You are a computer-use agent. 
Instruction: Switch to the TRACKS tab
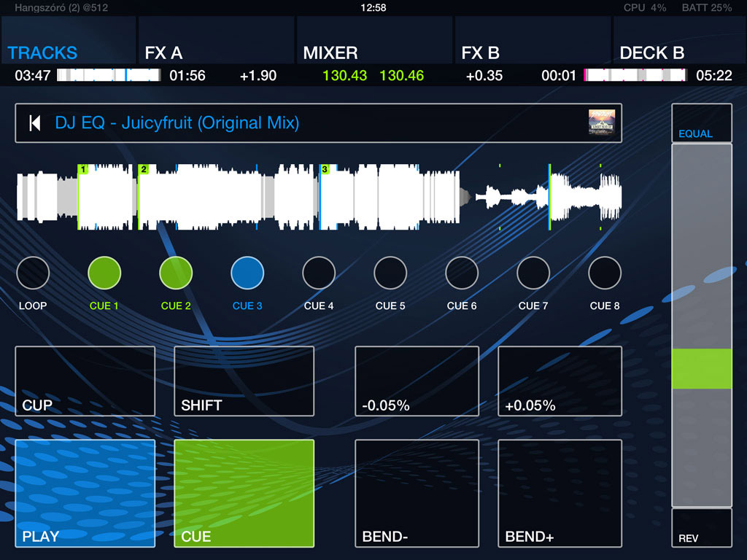pos(69,40)
